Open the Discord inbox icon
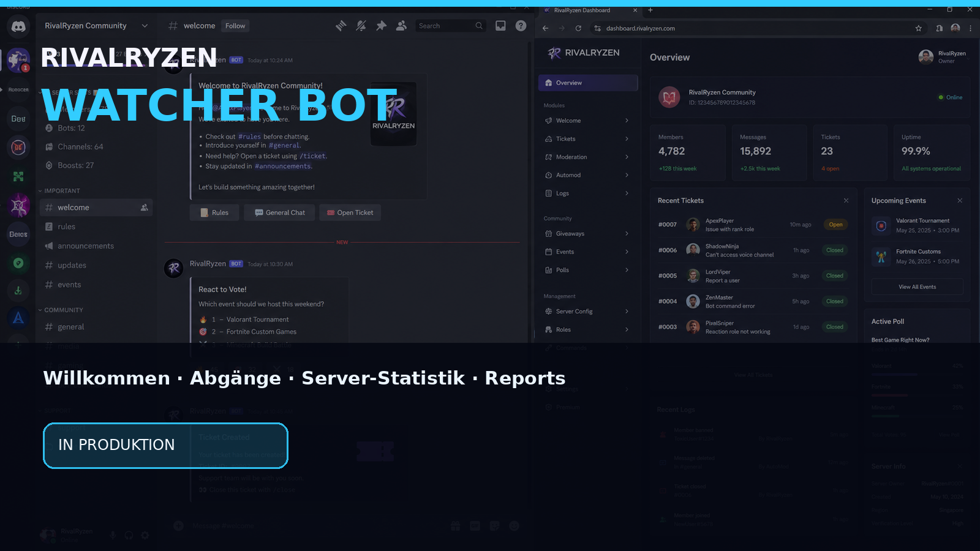The width and height of the screenshot is (980, 551). (500, 26)
